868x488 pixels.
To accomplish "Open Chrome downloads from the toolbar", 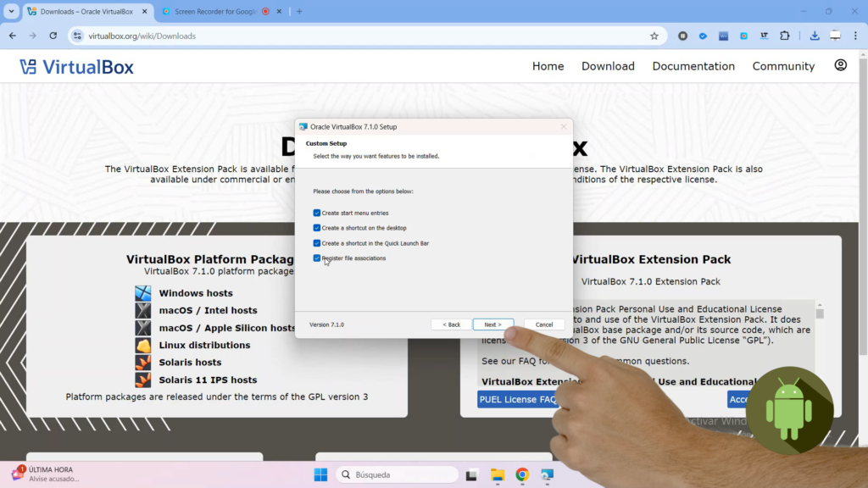I will tap(814, 36).
